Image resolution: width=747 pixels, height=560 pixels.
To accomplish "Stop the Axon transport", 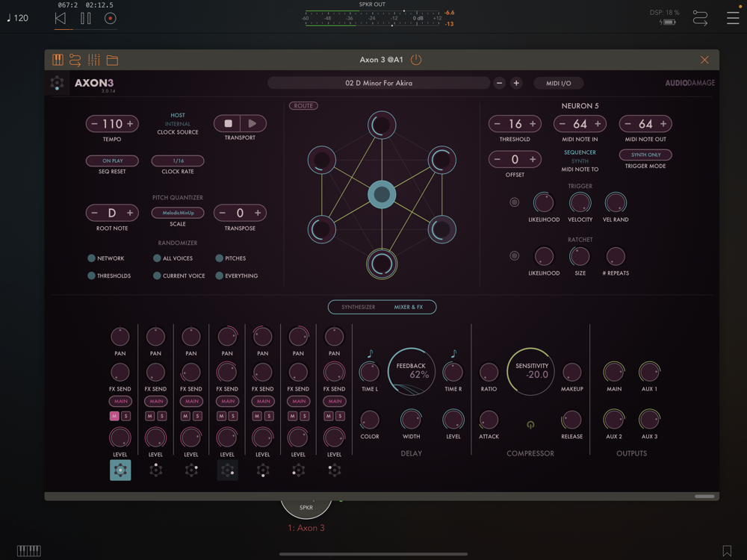I will (228, 124).
